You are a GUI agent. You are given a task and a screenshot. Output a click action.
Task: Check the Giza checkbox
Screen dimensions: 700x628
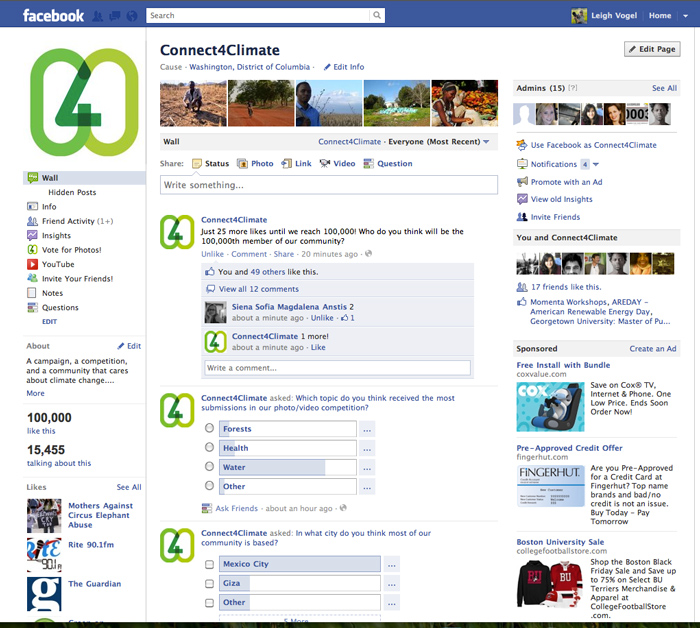click(x=209, y=584)
